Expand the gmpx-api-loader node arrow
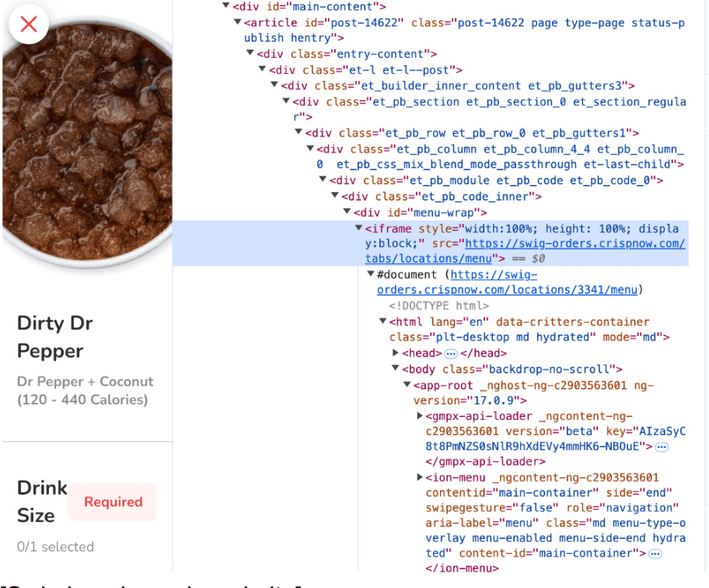Screen dimensions: 709x588 (420, 416)
